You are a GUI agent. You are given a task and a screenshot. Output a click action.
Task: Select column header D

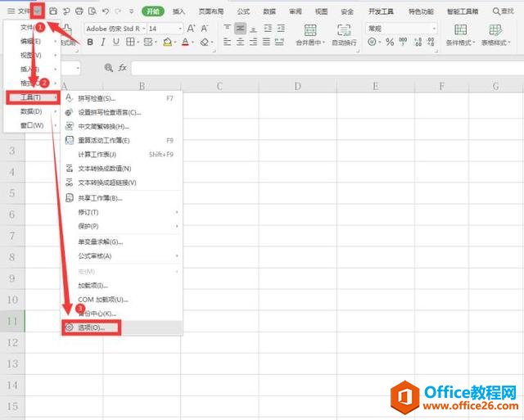pyautogui.click(x=297, y=86)
